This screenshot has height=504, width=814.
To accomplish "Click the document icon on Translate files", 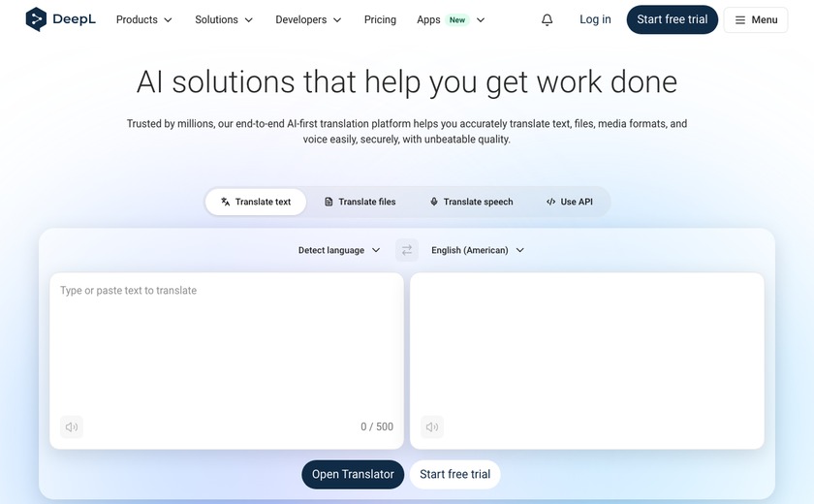I will tap(329, 202).
